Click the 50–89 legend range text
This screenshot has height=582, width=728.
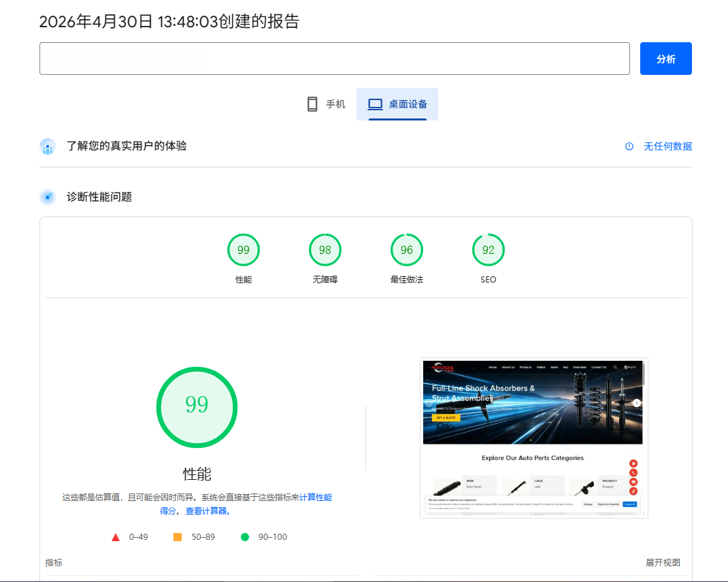203,537
